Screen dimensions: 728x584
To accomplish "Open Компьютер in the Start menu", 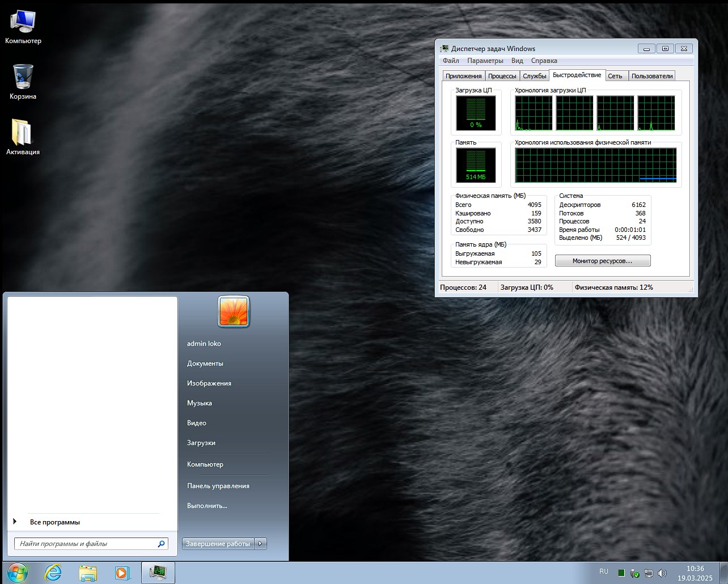I will (x=205, y=464).
